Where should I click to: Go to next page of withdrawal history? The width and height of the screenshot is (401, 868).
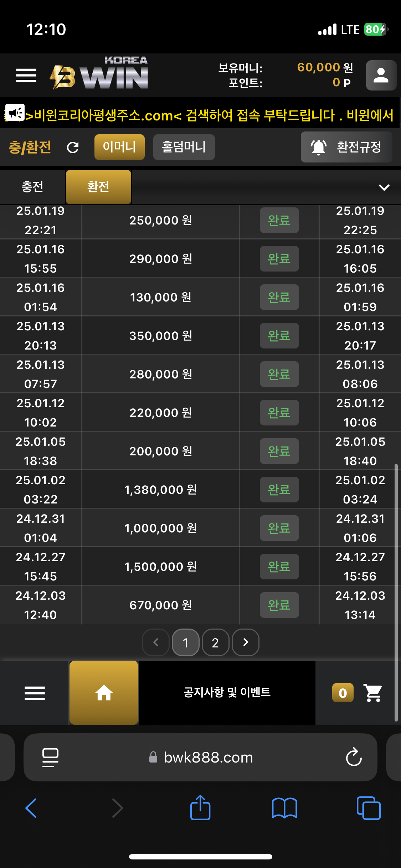[x=246, y=642]
